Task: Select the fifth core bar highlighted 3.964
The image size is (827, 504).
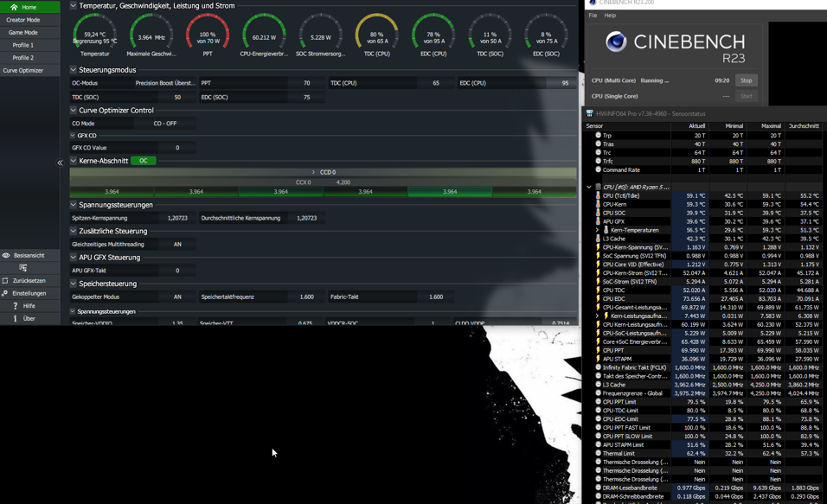Action: click(x=450, y=192)
